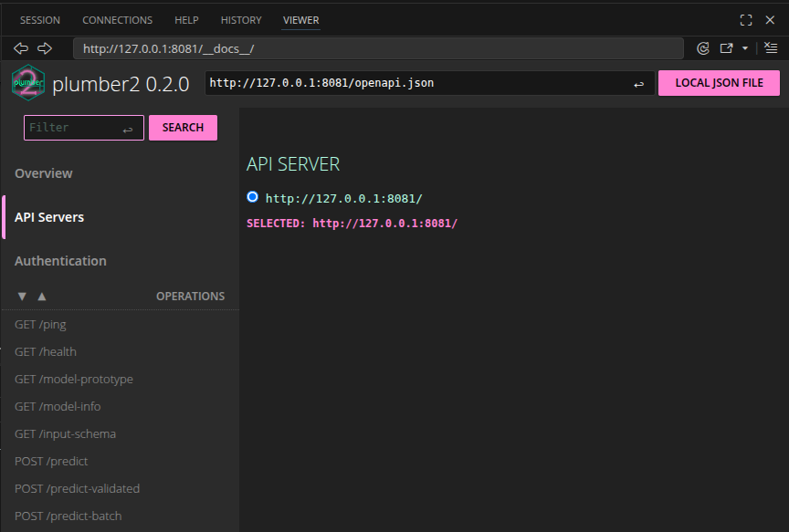
Task: Click the OPERATIONS heading
Action: tap(190, 297)
